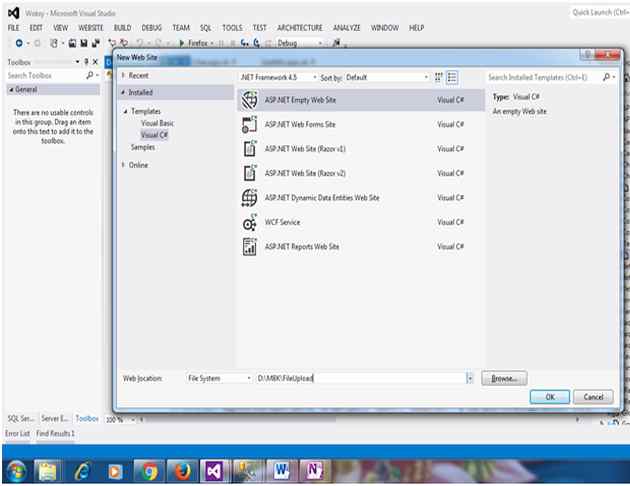630x486 pixels.
Task: Open Microsoft Word from the taskbar
Action: pyautogui.click(x=282, y=471)
